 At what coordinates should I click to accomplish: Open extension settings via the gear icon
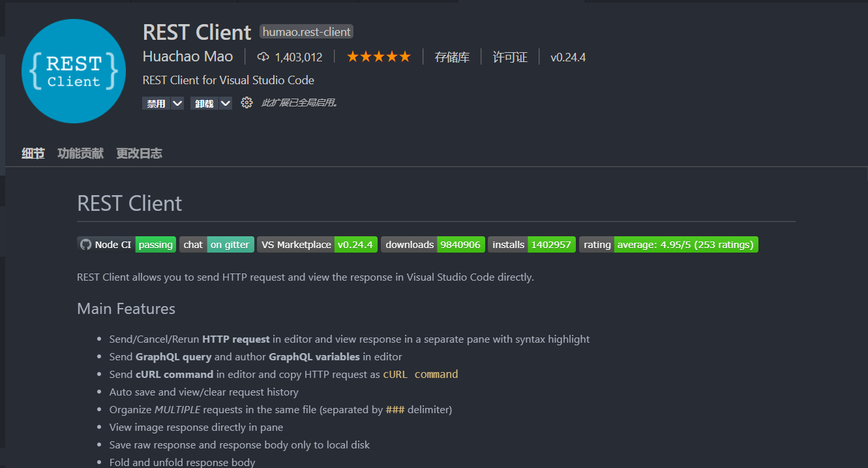[x=247, y=102]
